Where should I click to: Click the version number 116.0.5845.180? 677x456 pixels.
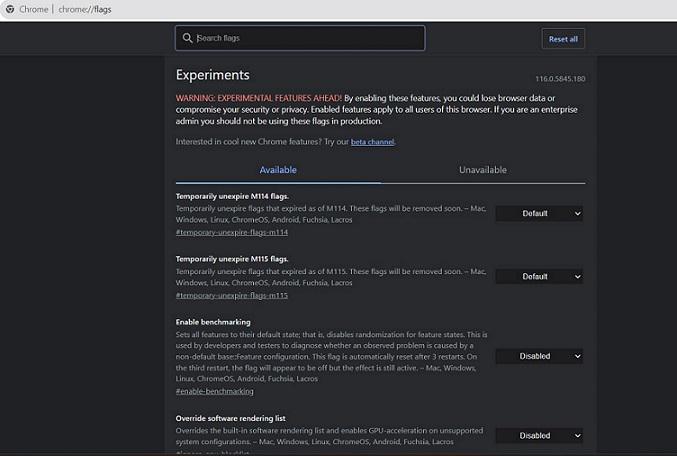(x=560, y=78)
